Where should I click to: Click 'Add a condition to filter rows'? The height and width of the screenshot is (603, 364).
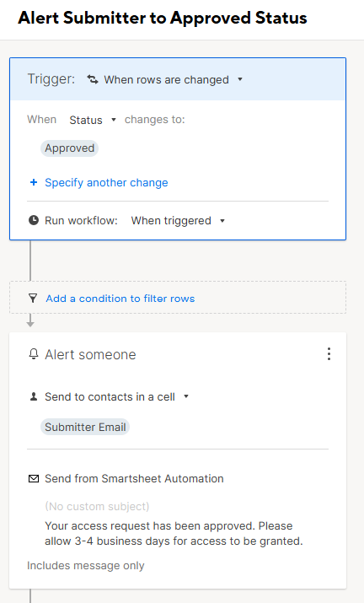[120, 299]
